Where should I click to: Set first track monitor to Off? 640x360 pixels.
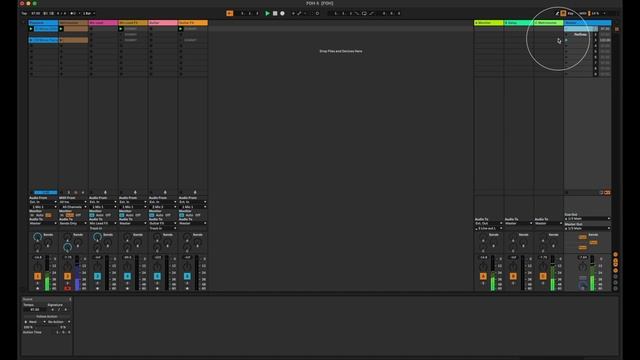49,215
